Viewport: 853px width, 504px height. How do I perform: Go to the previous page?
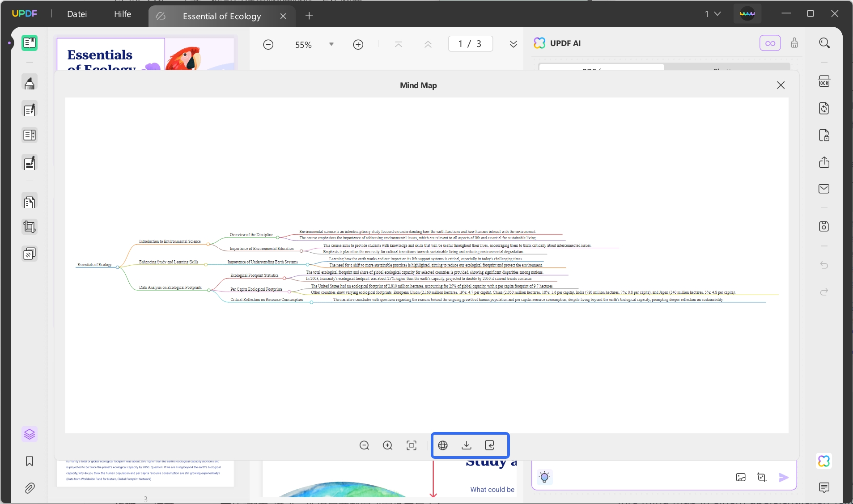pos(428,44)
